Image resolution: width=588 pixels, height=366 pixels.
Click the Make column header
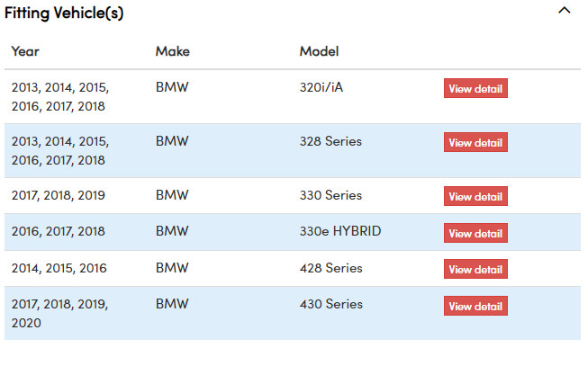click(x=173, y=51)
